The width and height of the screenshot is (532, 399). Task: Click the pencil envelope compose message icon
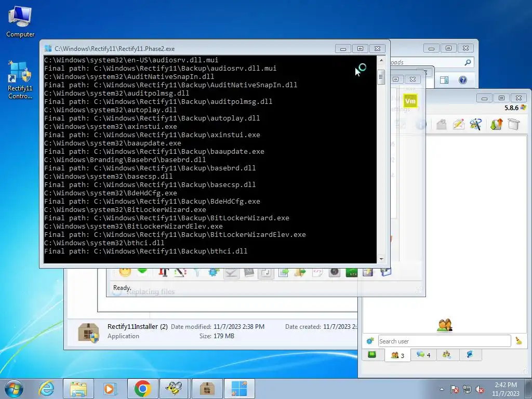(458, 124)
